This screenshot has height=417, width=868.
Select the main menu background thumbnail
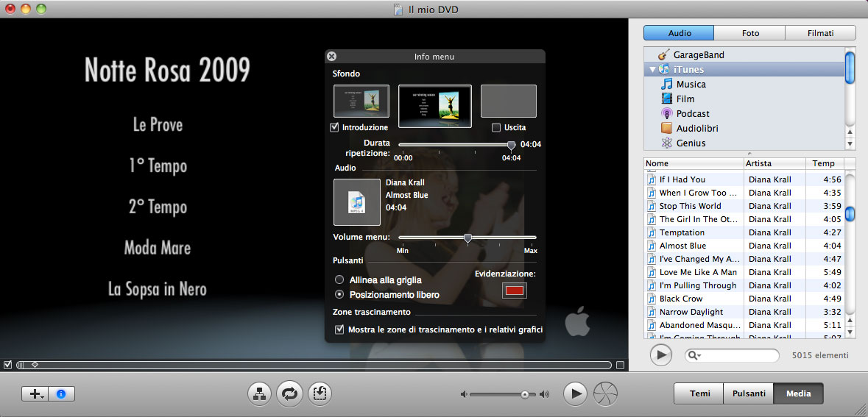click(435, 106)
